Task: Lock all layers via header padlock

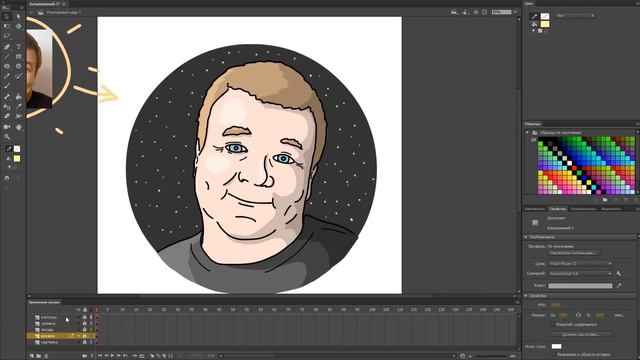Action: click(85, 310)
